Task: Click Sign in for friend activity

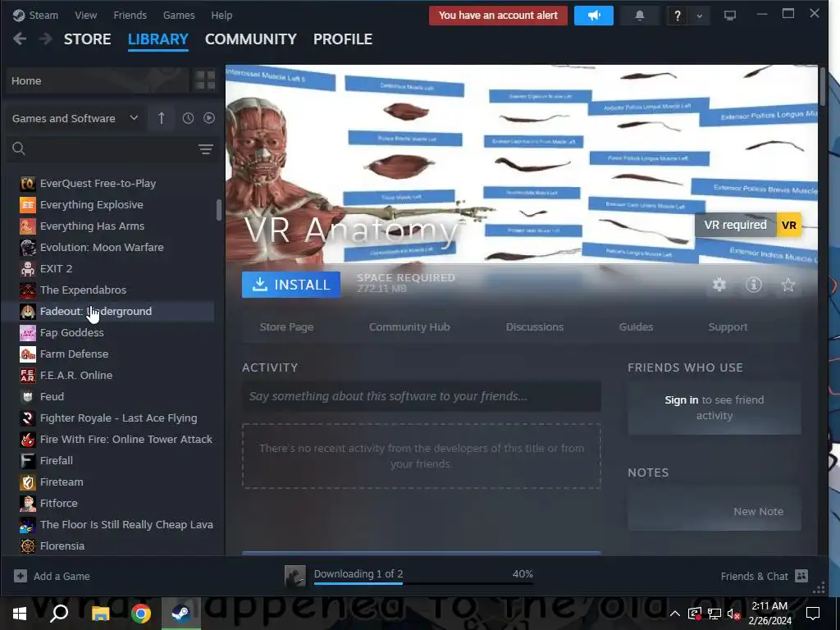Action: point(682,400)
